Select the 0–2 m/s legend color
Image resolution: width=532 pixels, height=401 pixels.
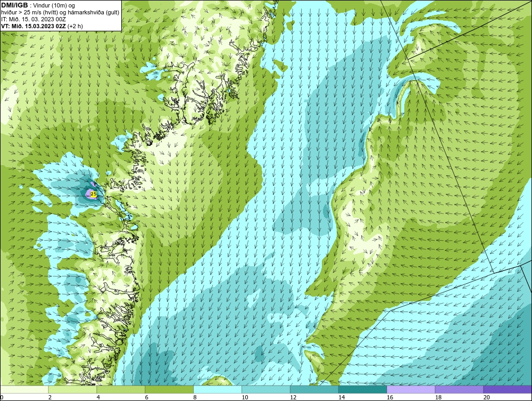click(x=24, y=389)
